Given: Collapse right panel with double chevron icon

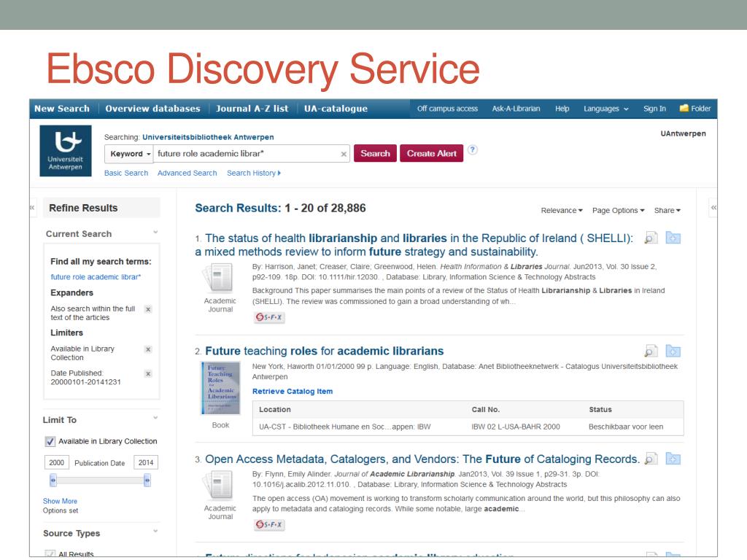Looking at the screenshot, I should tap(713, 208).
